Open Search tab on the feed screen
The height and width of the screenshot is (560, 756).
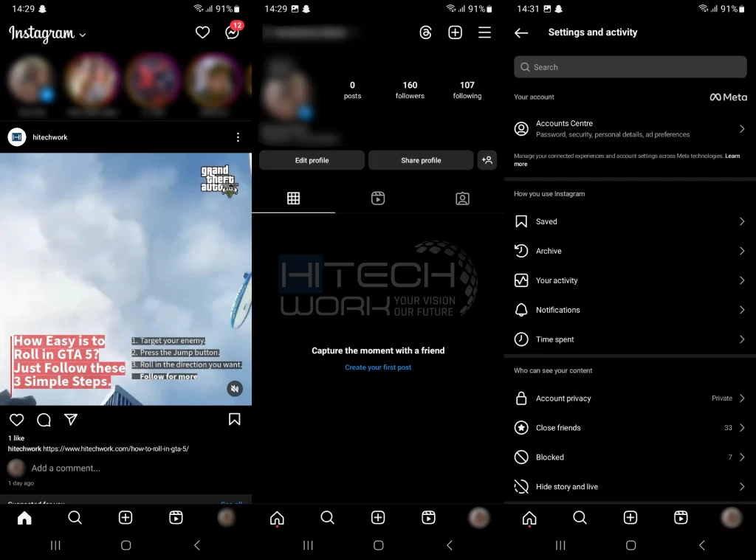point(75,518)
